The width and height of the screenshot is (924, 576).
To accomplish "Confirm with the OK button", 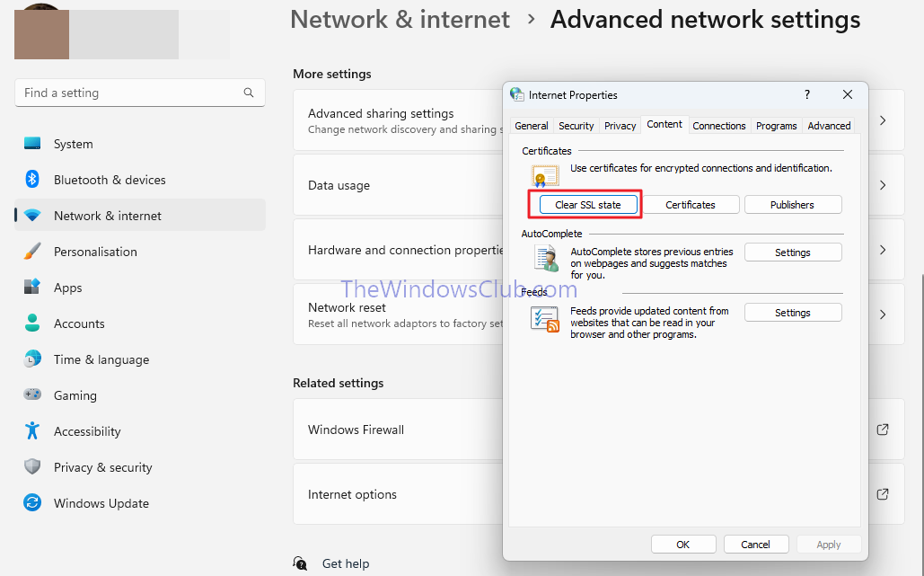I will click(x=683, y=545).
